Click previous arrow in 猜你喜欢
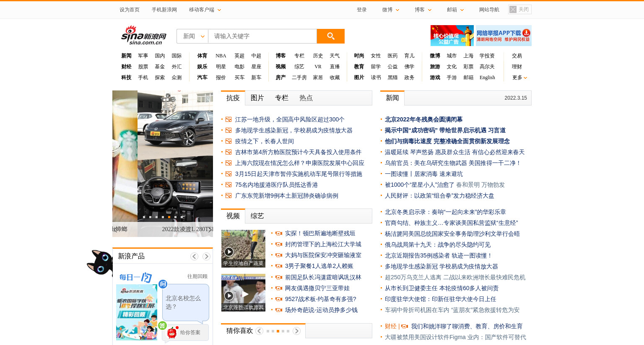Image resolution: width=644 pixels, height=345 pixels. click(x=259, y=331)
